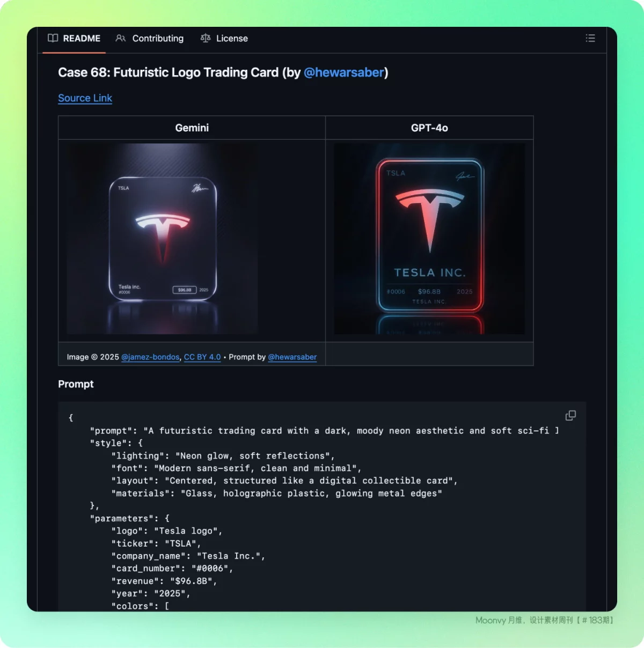Screen dimensions: 644x648
Task: Click the Gemini column header
Action: 192,128
